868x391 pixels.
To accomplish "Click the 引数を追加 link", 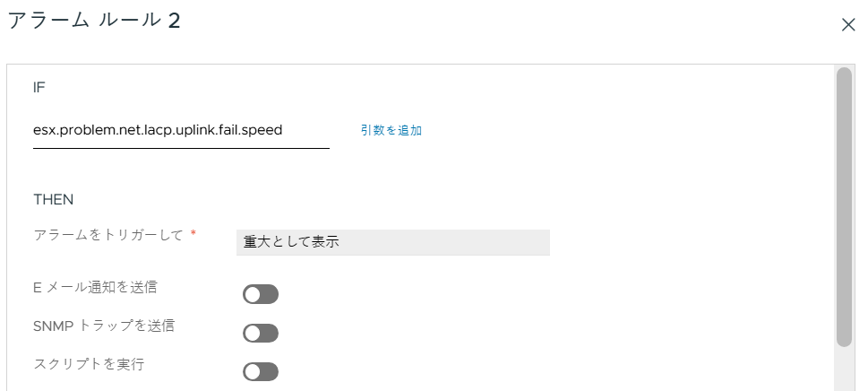I will pos(391,130).
